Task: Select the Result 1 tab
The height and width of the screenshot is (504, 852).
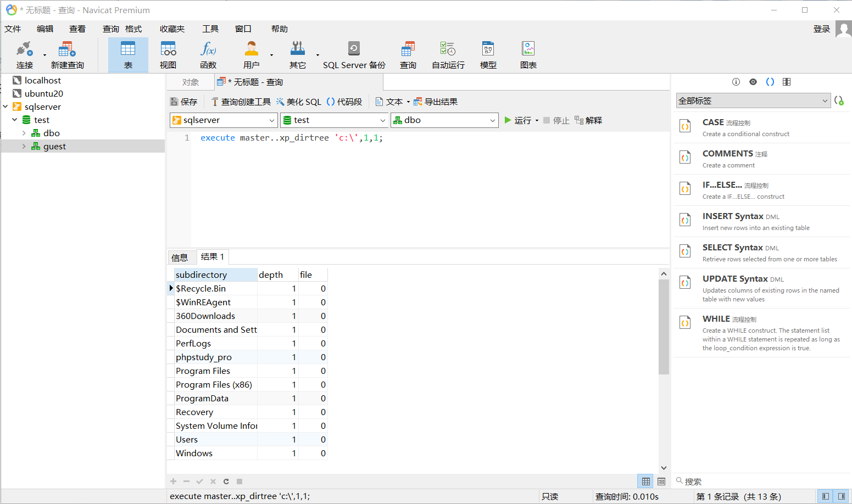Action: 213,257
